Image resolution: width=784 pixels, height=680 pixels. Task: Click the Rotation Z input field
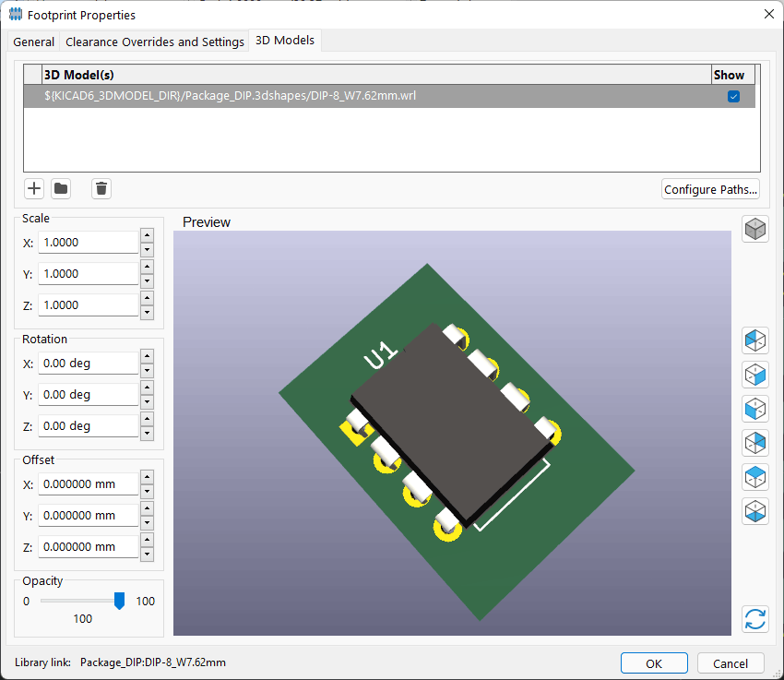point(88,426)
